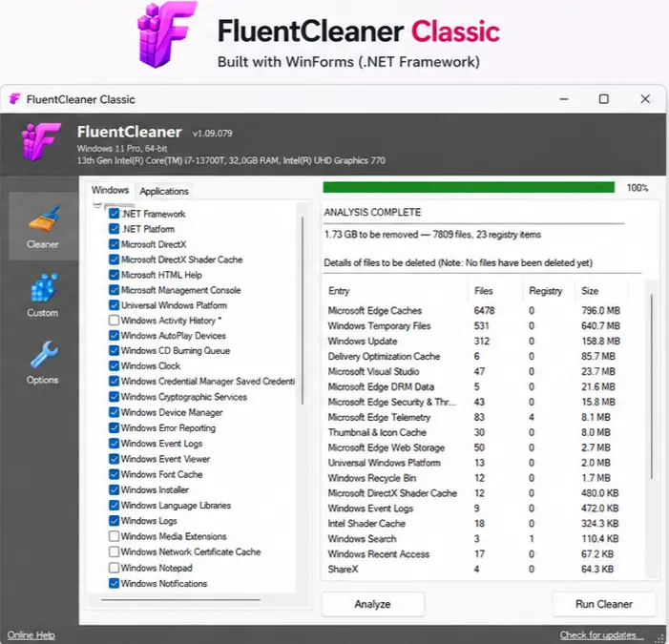Click the title bar FluentCleaner app icon

14,99
